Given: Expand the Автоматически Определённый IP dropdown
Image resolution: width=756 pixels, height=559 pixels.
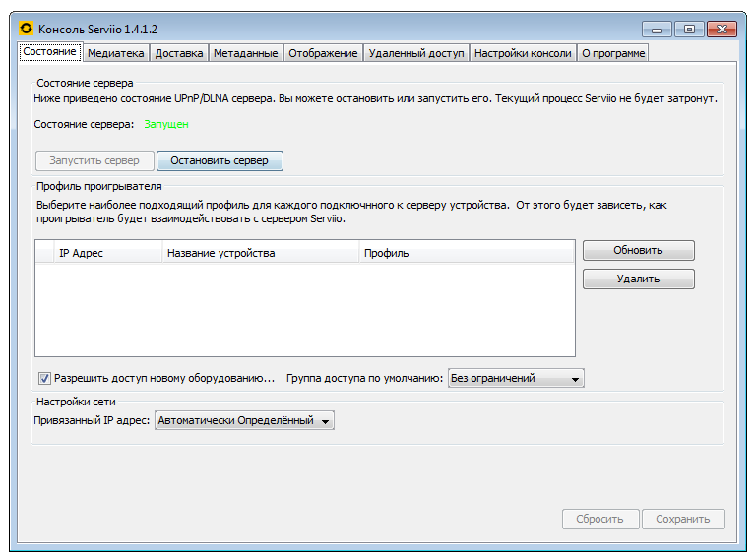Looking at the screenshot, I should 244,420.
